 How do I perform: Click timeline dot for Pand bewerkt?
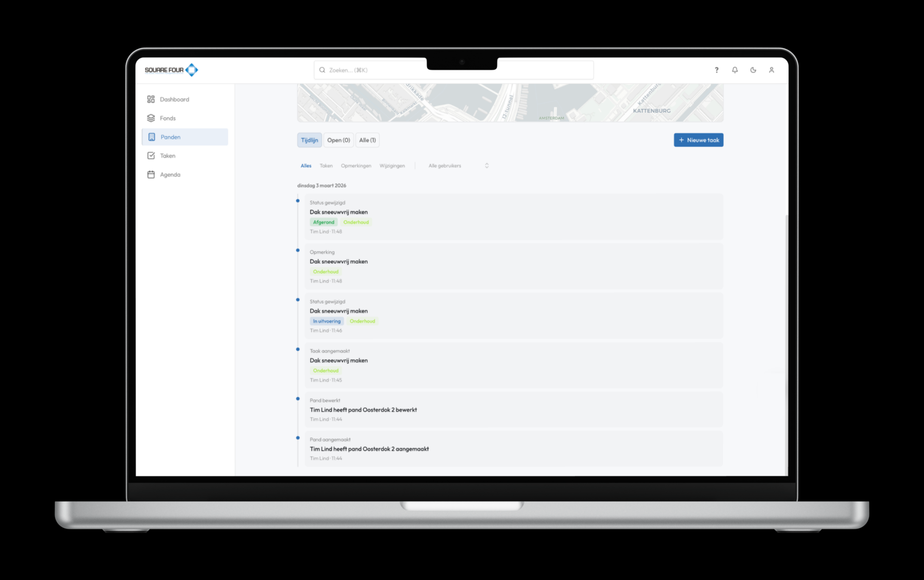coord(298,399)
